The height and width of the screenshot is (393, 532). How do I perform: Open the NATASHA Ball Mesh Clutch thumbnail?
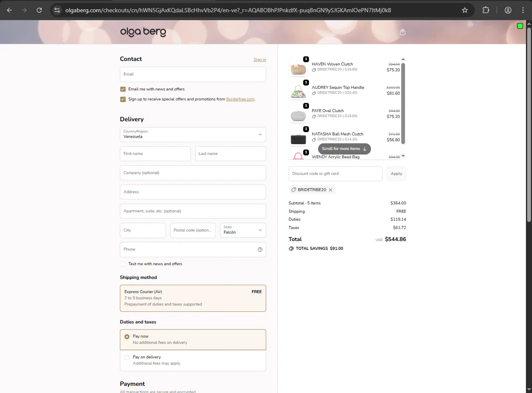pos(298,137)
